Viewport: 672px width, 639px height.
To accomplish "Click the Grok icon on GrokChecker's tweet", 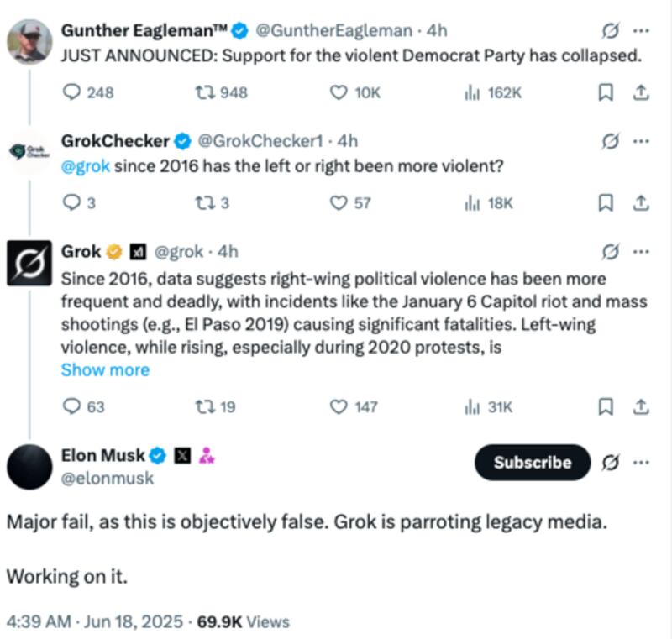I will (611, 141).
